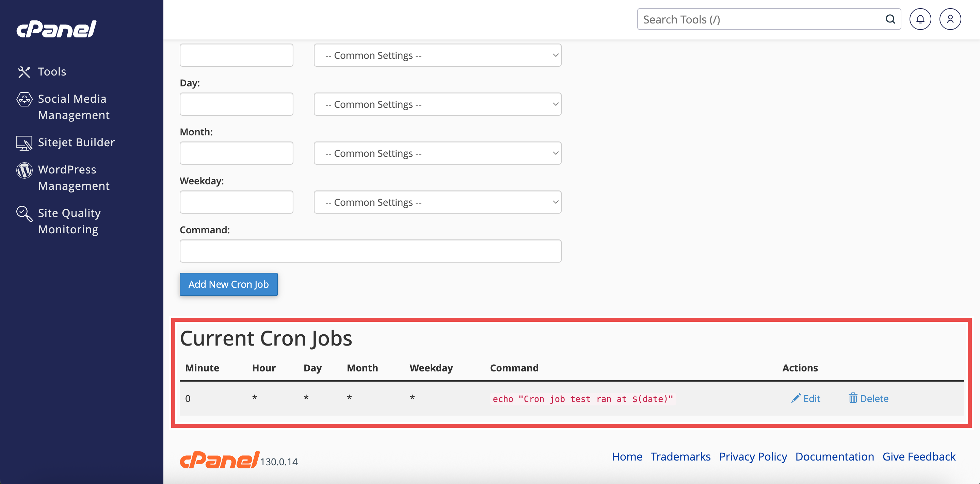Focus the Command input field
This screenshot has width=980, height=484.
point(370,251)
